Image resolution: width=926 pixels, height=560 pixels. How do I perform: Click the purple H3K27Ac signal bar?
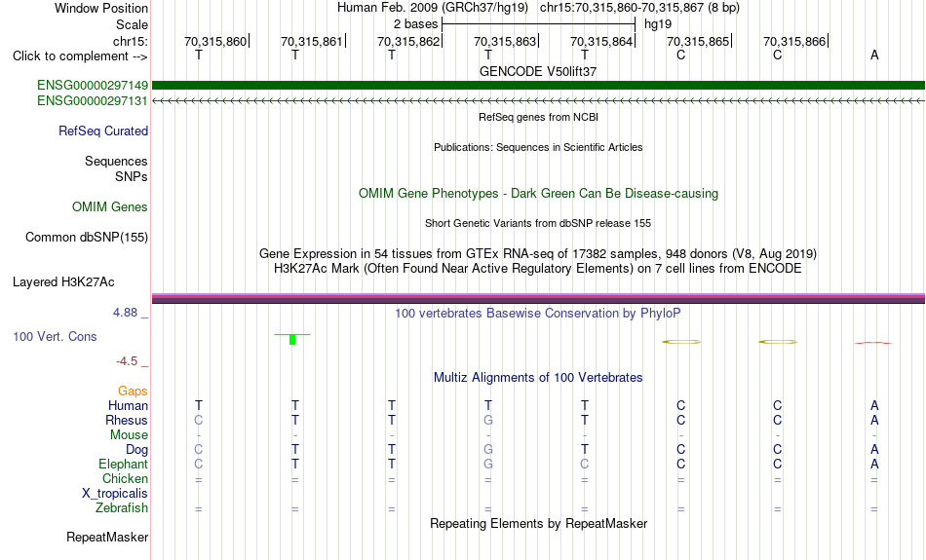pos(538,299)
